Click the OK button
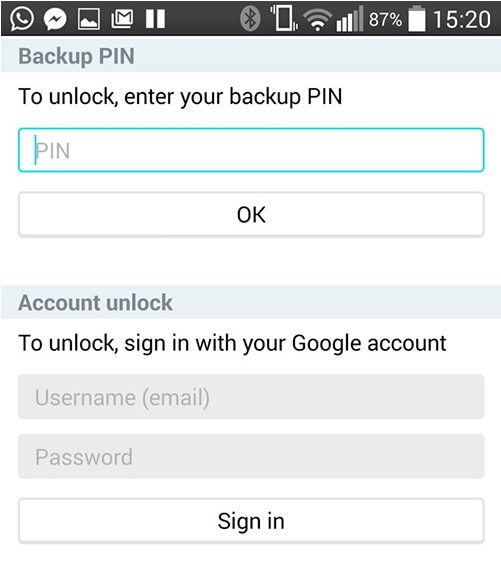This screenshot has height=567, width=501. pyautogui.click(x=251, y=215)
